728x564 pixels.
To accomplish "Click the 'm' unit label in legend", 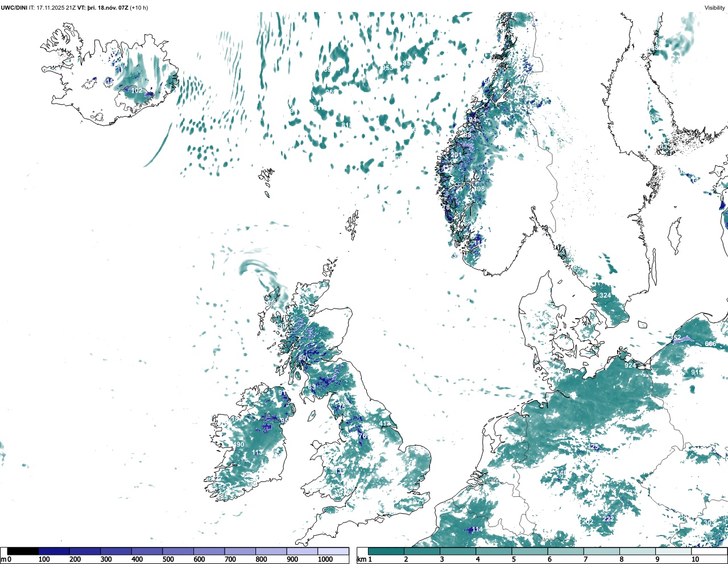I will (x=3, y=559).
